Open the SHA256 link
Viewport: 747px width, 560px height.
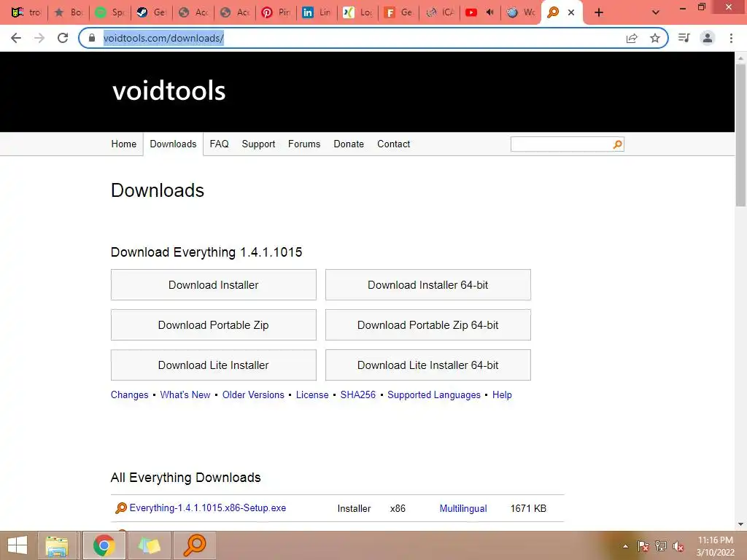[357, 394]
